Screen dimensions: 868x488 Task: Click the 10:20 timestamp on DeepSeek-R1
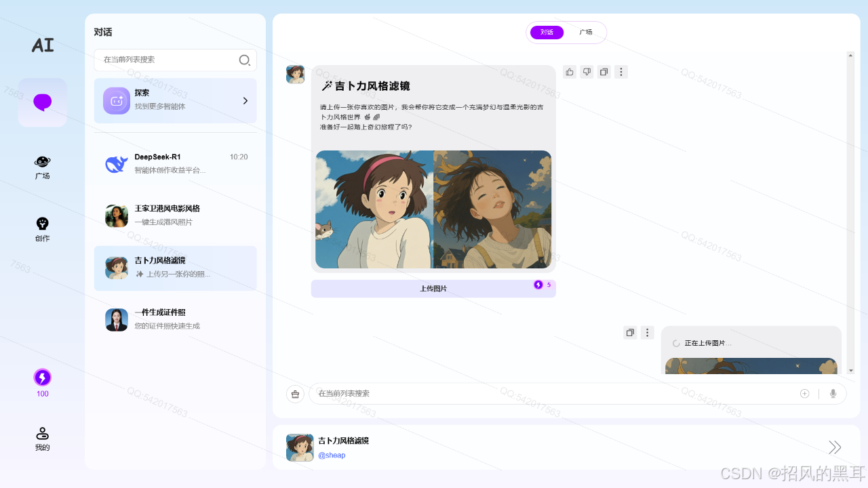coord(239,157)
